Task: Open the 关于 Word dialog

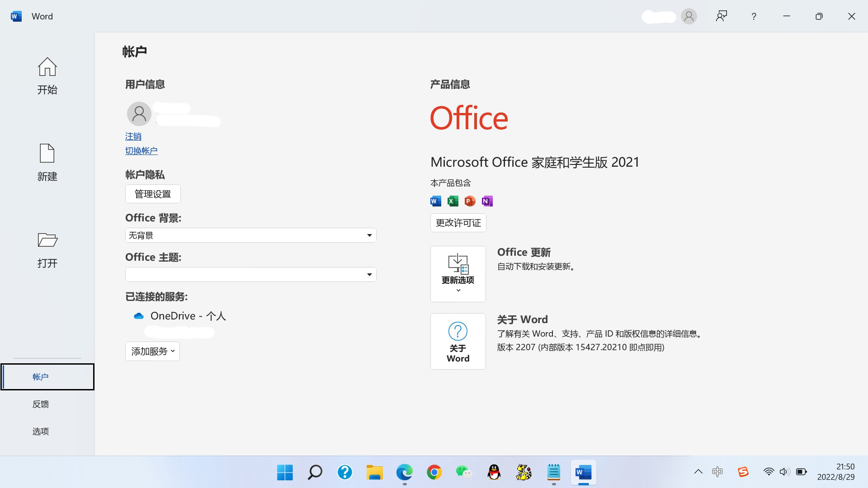Action: 458,342
